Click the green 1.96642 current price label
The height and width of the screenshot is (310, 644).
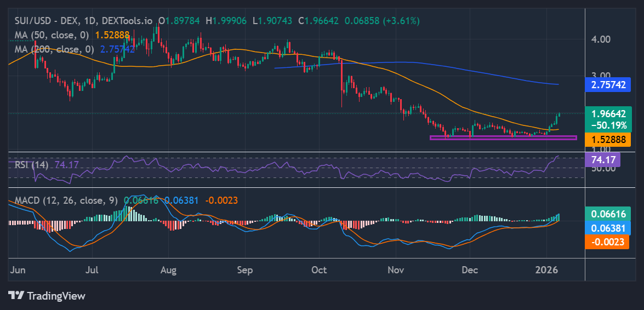point(608,114)
